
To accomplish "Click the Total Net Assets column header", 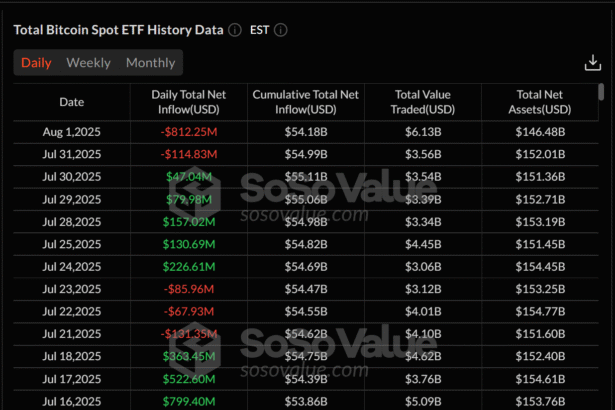I will (540, 102).
